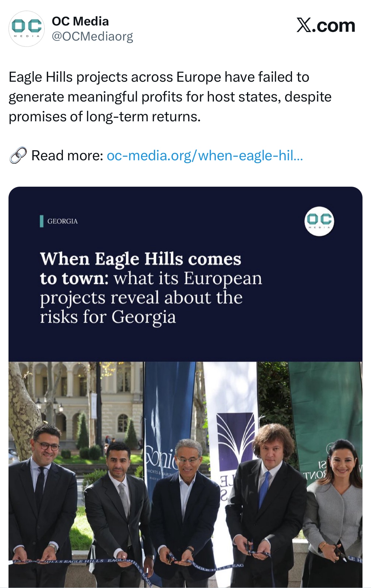Open the OC Media display name
Image resolution: width=371 pixels, height=588 pixels.
click(80, 21)
